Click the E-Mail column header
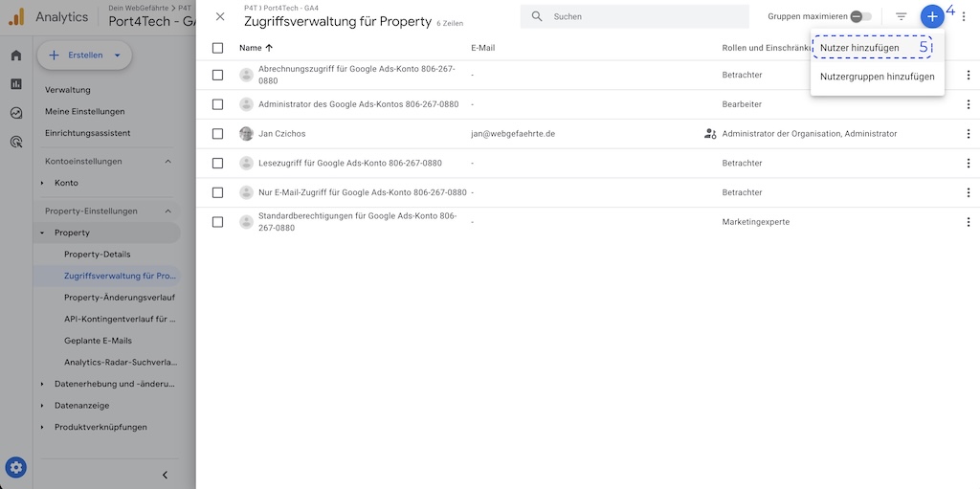Viewport: 980px width, 489px height. (483, 48)
